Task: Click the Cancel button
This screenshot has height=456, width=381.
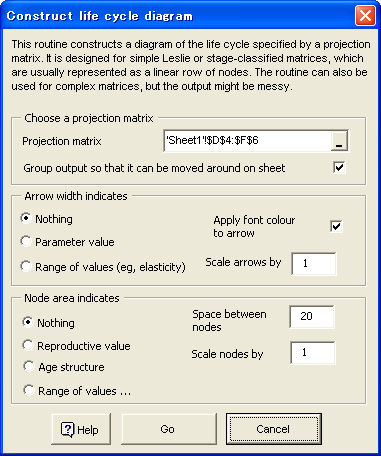Action: [274, 429]
